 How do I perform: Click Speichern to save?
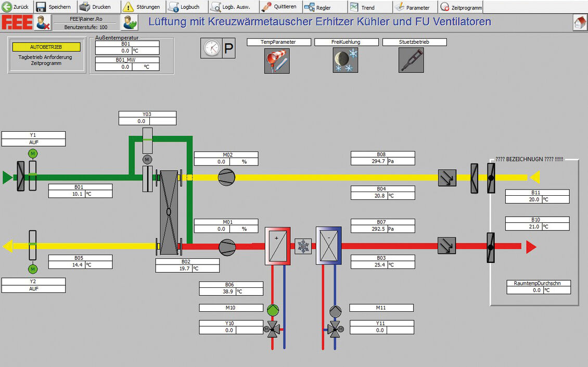(x=55, y=7)
